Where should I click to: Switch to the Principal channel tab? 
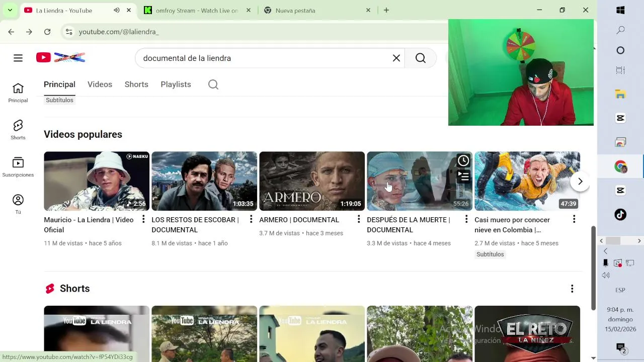(59, 84)
